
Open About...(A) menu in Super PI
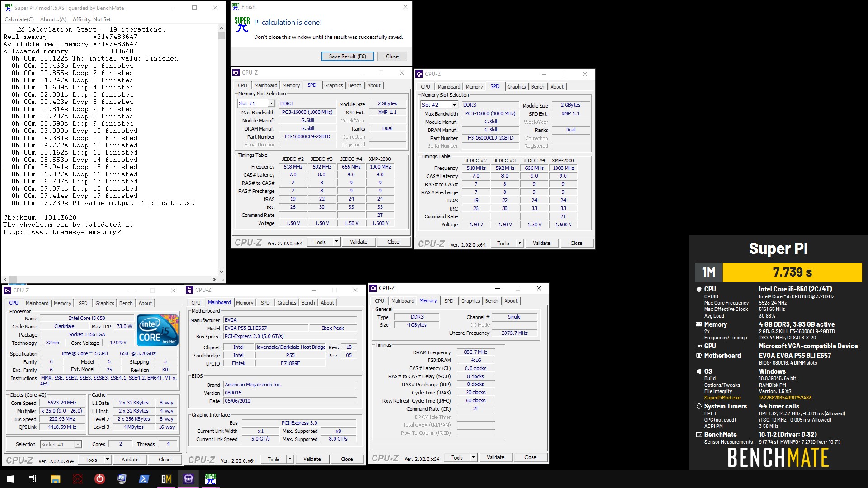click(x=53, y=19)
